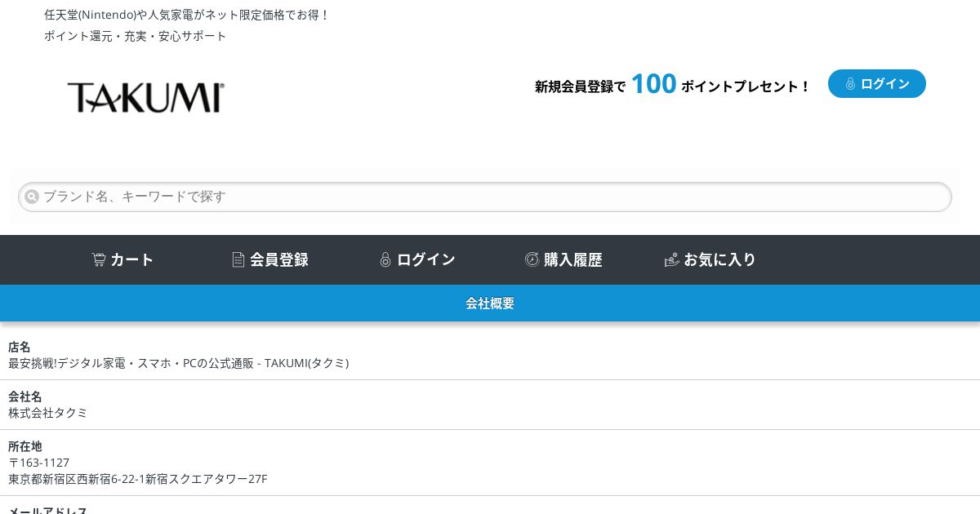Click the document icon beside 会員登録
The width and height of the screenshot is (980, 514).
click(x=238, y=259)
